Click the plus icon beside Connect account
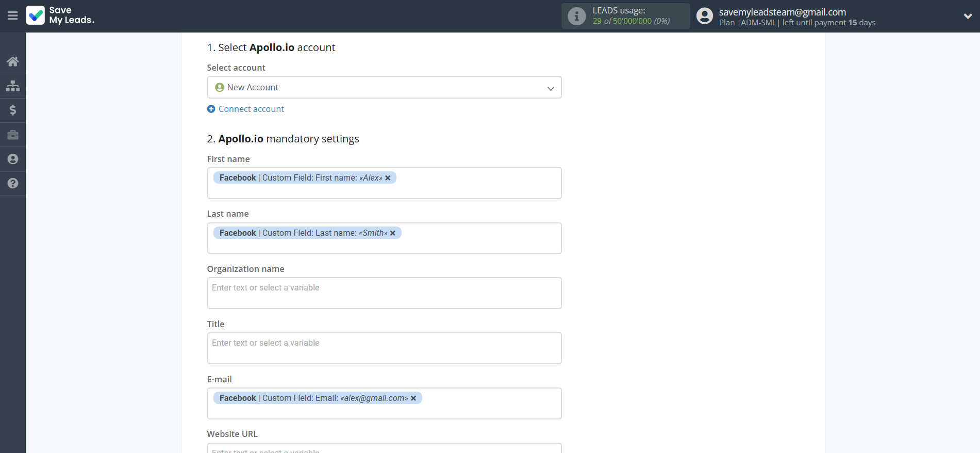The image size is (980, 453). (x=211, y=109)
